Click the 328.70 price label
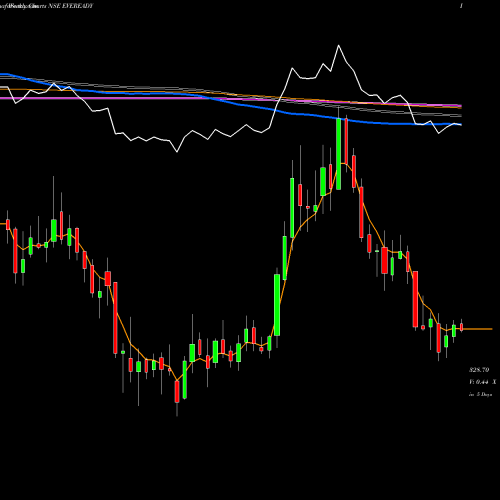Viewport: 500px width, 500px height. tap(479, 370)
